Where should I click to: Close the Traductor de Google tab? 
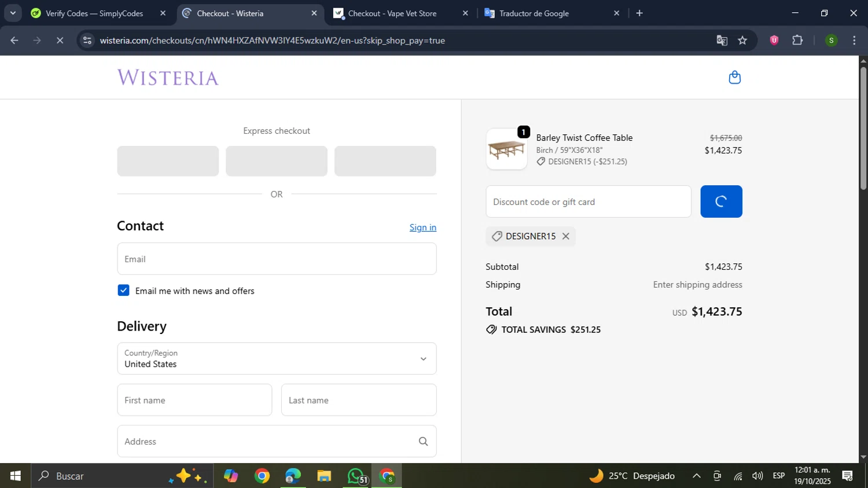coord(616,13)
